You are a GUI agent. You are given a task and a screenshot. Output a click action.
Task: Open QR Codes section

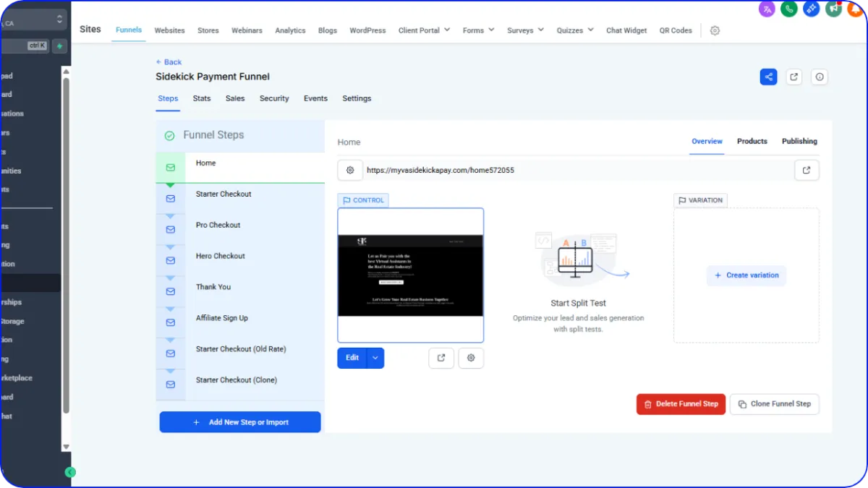tap(676, 30)
